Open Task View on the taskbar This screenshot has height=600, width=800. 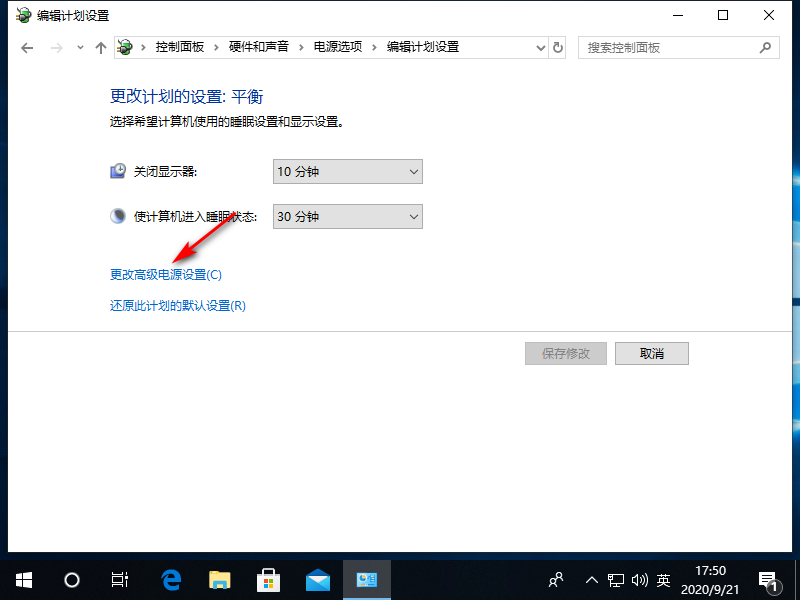coord(120,580)
